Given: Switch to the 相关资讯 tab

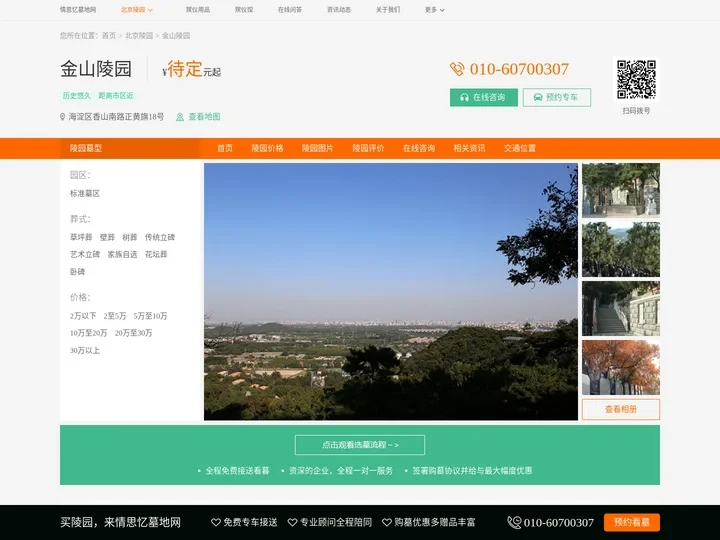Looking at the screenshot, I should (469, 148).
